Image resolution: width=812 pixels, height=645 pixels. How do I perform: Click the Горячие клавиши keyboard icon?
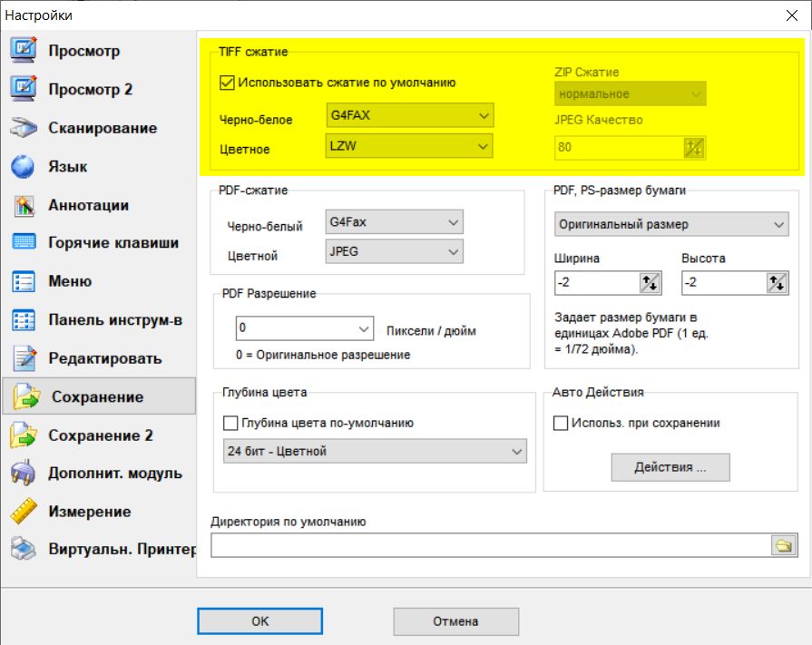pos(24,242)
